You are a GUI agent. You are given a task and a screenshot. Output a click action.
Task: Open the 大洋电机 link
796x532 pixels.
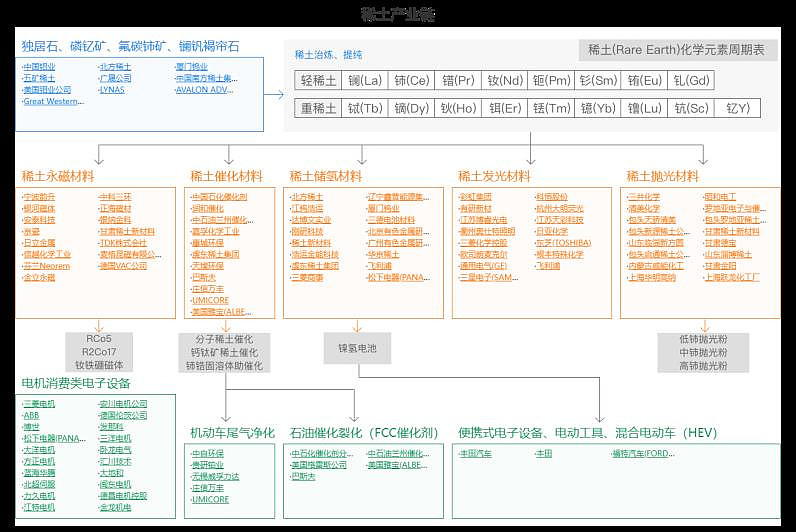(39, 450)
